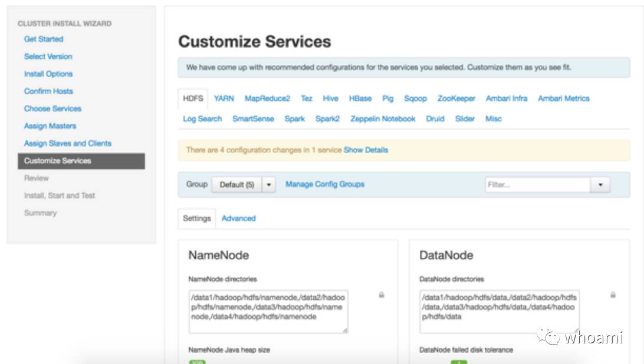This screenshot has width=644, height=364.
Task: Switch to the YARN service tab
Action: click(224, 98)
